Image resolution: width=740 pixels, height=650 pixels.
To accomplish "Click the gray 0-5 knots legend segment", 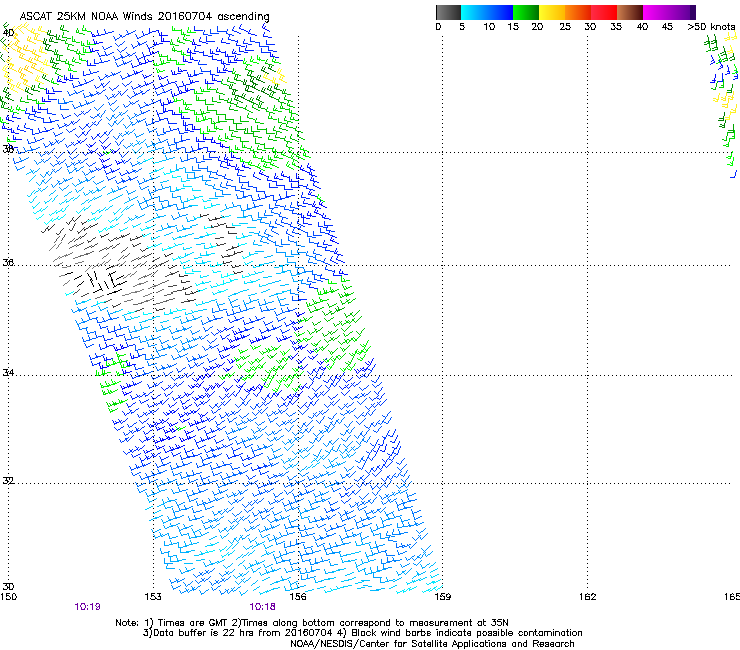I will (448, 12).
